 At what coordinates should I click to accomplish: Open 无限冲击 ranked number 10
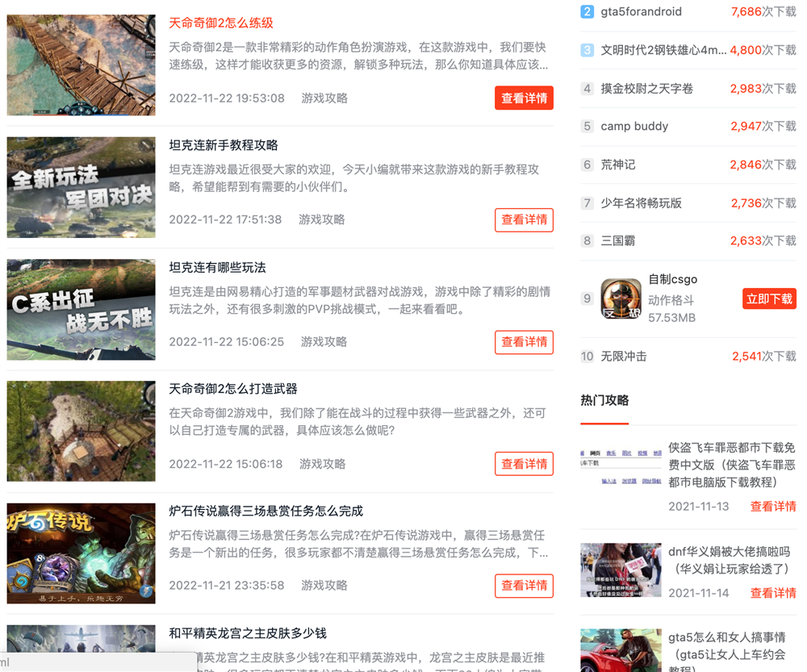click(x=623, y=357)
